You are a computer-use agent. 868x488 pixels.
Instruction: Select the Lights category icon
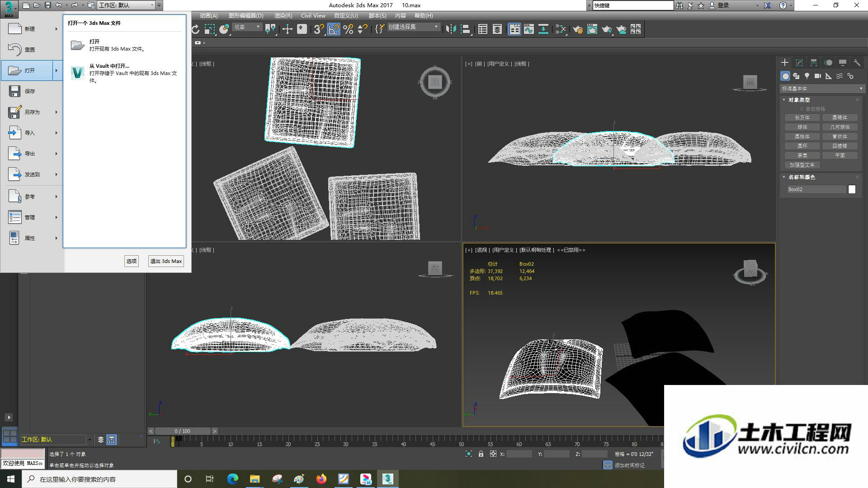[x=807, y=76]
